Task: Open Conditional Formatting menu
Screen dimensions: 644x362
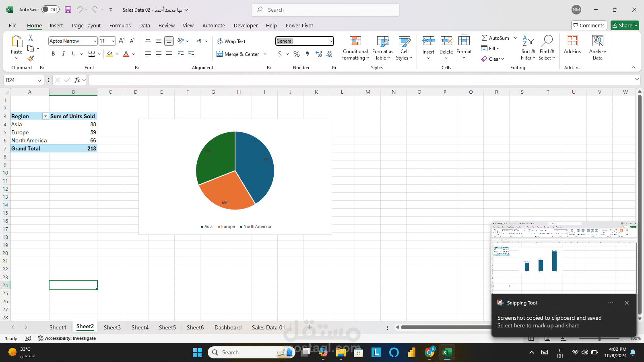Action: (355, 48)
